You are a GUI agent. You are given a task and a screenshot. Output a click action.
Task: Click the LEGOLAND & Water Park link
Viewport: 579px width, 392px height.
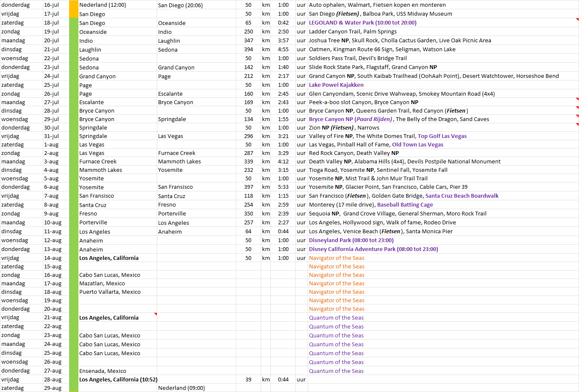point(362,23)
